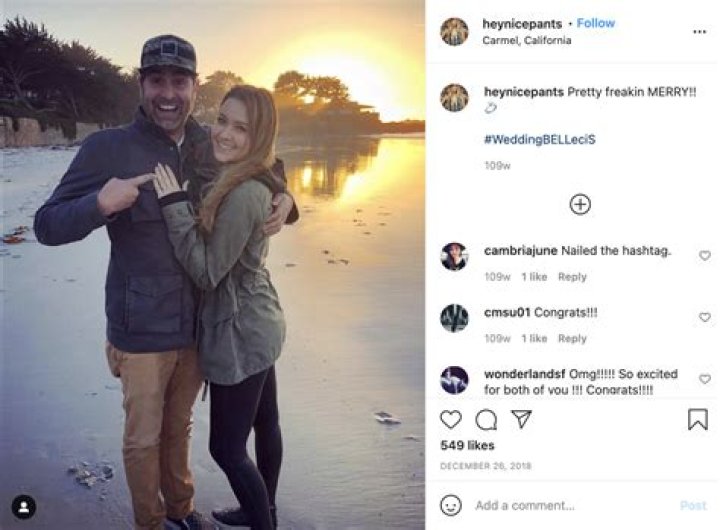Like wonderlandsf's comment
Viewport: 720px width, 530px height.
tap(705, 379)
